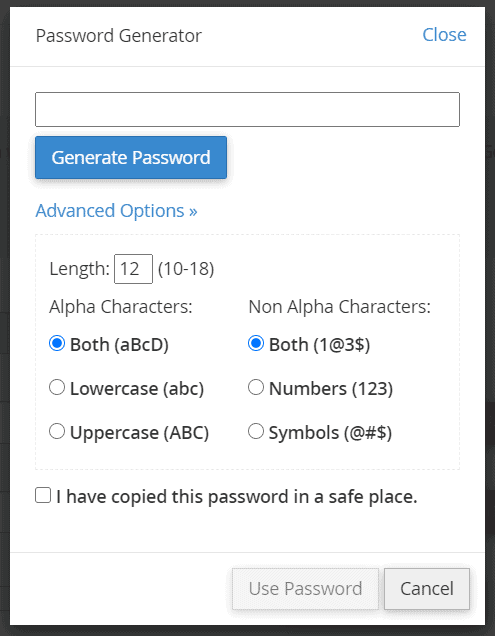Screen dimensions: 495x636
Task: Choose Uppercase (ABC) alpha characters option
Action: pos(57,431)
